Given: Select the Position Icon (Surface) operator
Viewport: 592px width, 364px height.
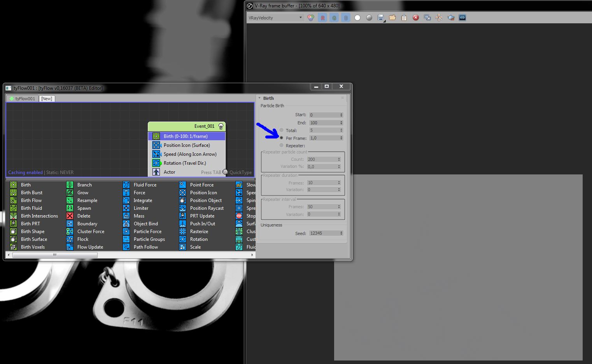Looking at the screenshot, I should click(186, 145).
